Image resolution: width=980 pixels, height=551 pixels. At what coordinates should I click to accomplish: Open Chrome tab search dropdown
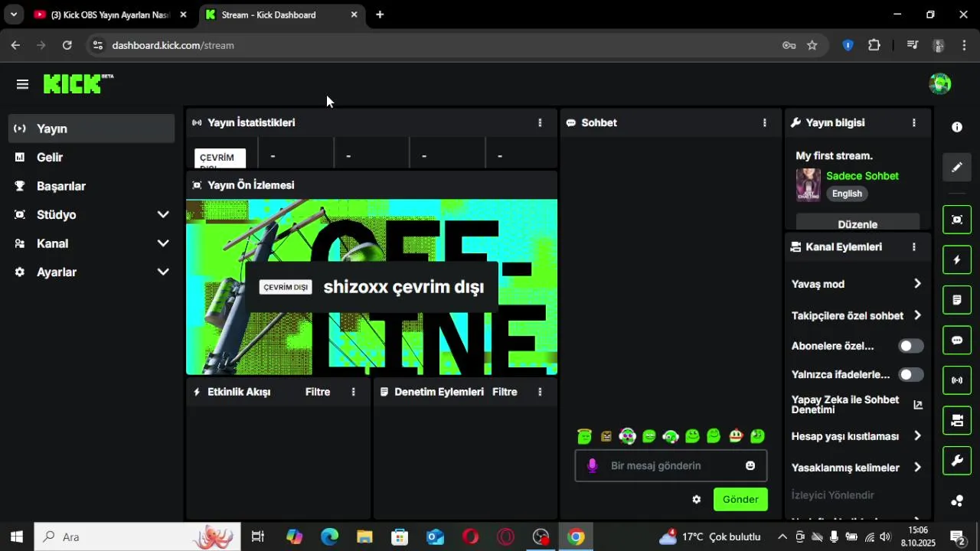[14, 15]
